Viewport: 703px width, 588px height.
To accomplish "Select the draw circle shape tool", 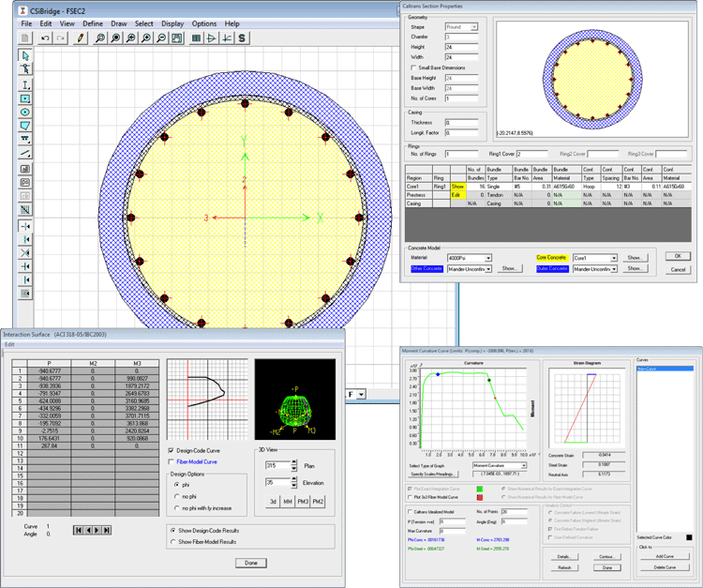I will (x=25, y=113).
